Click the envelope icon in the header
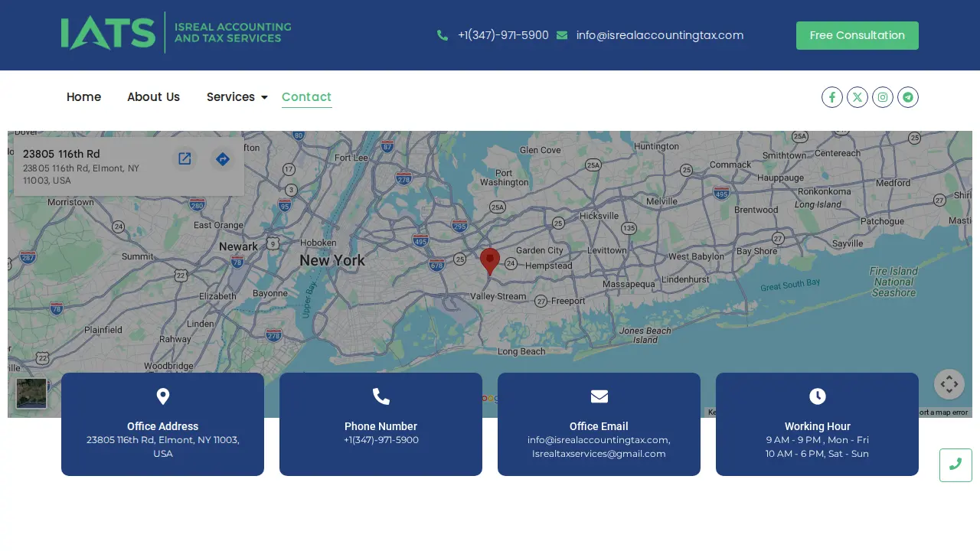The height and width of the screenshot is (551, 980). pos(562,35)
